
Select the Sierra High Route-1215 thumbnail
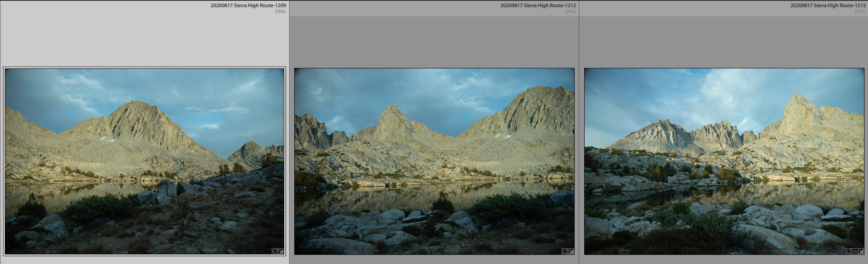(724, 162)
